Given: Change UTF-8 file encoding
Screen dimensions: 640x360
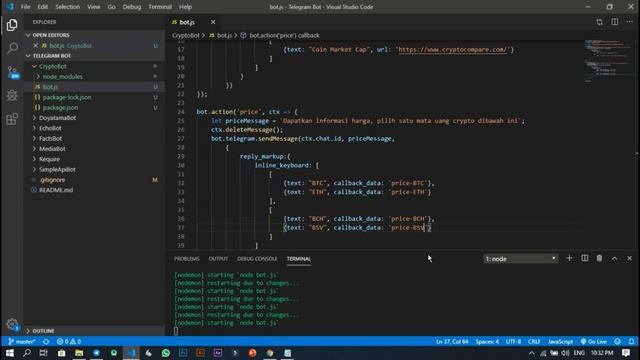Looking at the screenshot, I should coord(513,341).
